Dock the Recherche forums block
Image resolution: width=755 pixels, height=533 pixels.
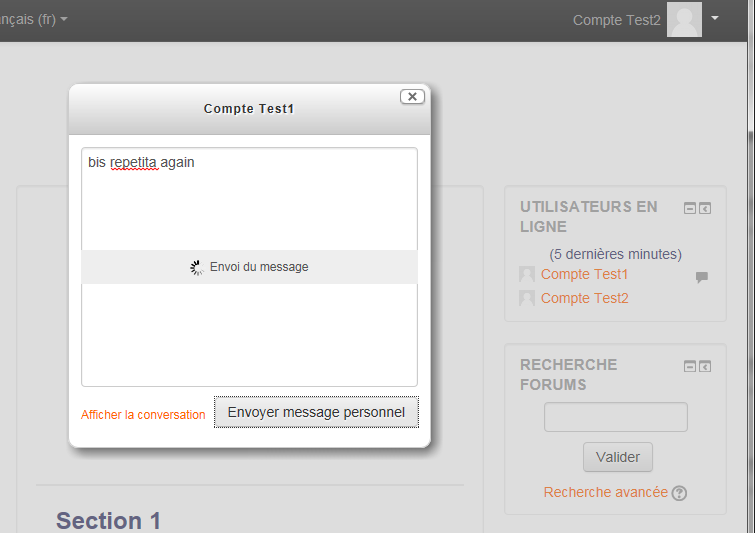pos(705,366)
